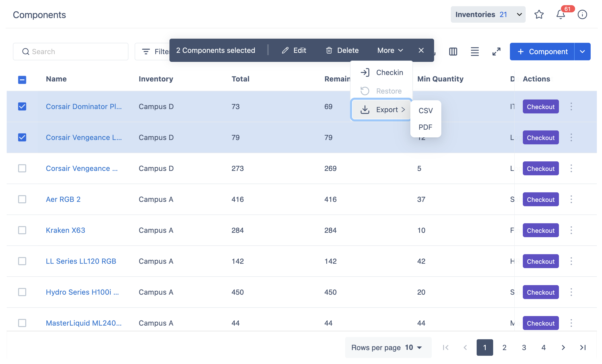Screen dimensions: 602x364
Task: Open the Hydro Series H100i link
Action: 82,292
